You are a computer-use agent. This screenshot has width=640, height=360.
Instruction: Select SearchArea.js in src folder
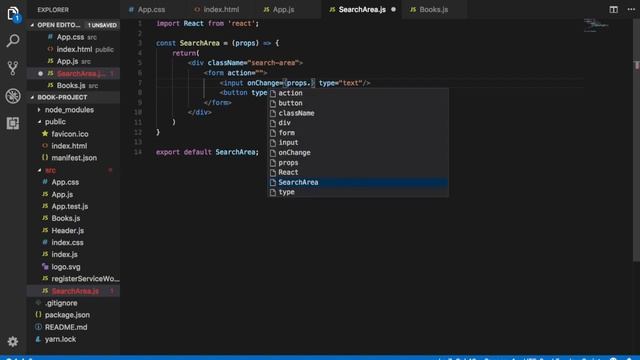tap(73, 291)
